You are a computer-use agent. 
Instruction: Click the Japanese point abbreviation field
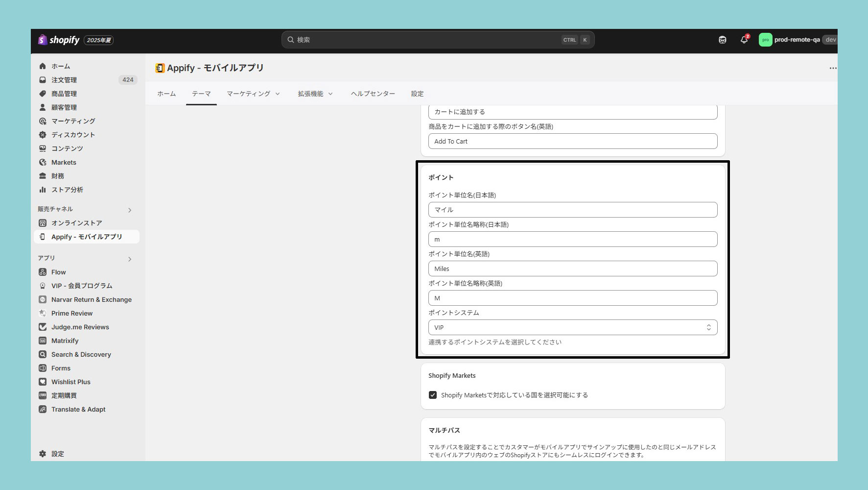pyautogui.click(x=573, y=239)
